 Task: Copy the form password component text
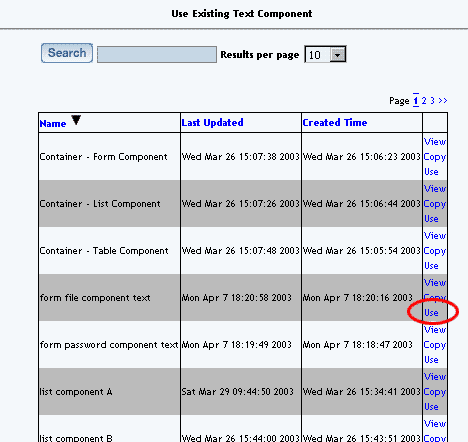point(435,345)
